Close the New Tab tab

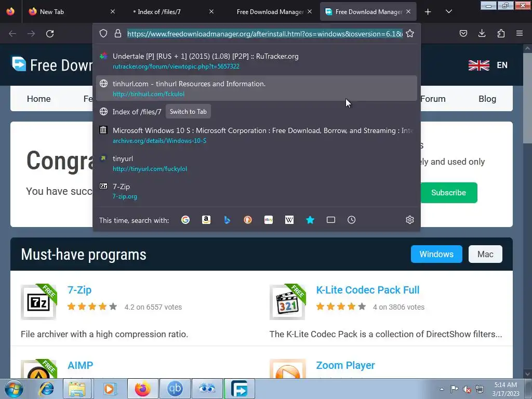tap(113, 11)
